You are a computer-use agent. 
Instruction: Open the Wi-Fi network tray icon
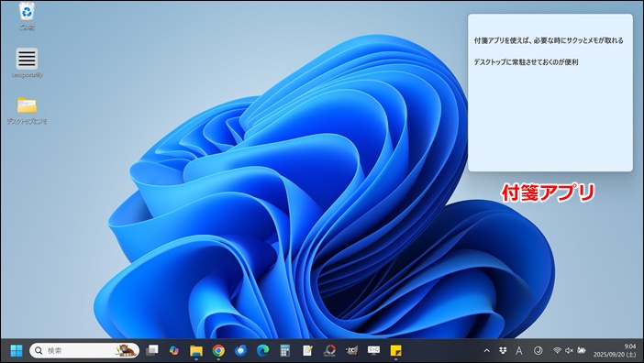[x=558, y=351]
